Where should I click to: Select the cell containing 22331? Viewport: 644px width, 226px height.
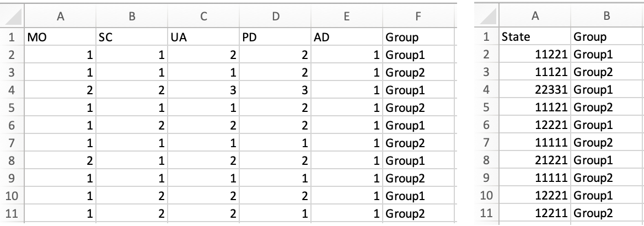[x=534, y=90]
